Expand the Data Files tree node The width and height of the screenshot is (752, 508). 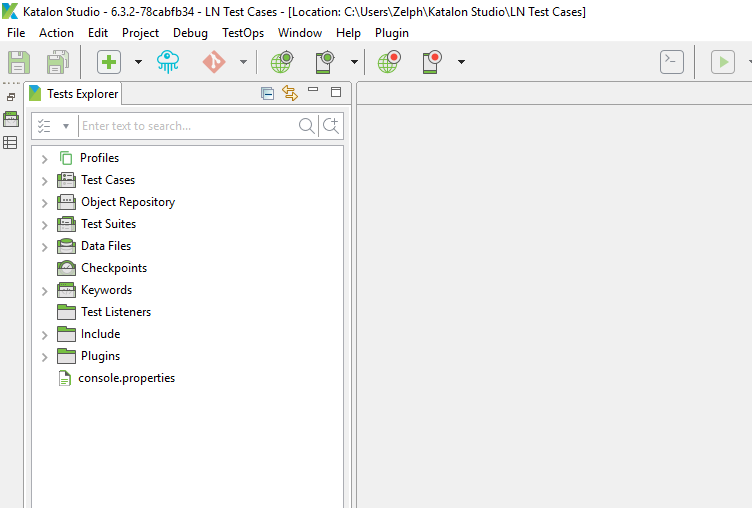45,247
